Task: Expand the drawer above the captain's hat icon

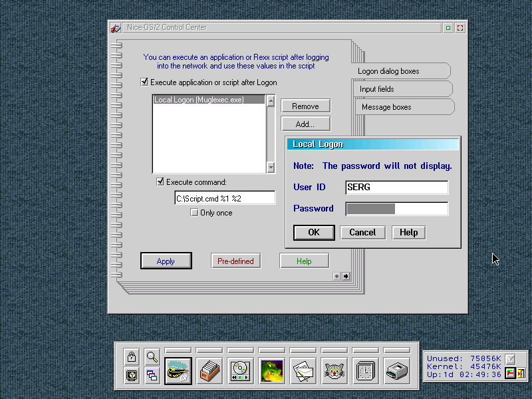Action: click(178, 350)
